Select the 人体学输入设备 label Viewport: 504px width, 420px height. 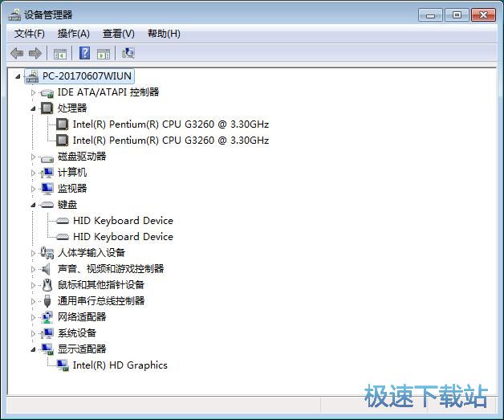(x=91, y=253)
